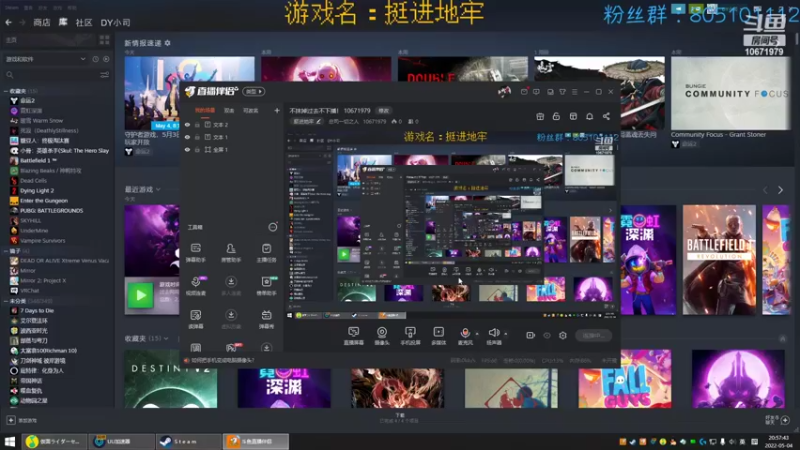Select Dying Light 2 in Steam sidebar
This screenshot has height=450, width=800.
37,190
